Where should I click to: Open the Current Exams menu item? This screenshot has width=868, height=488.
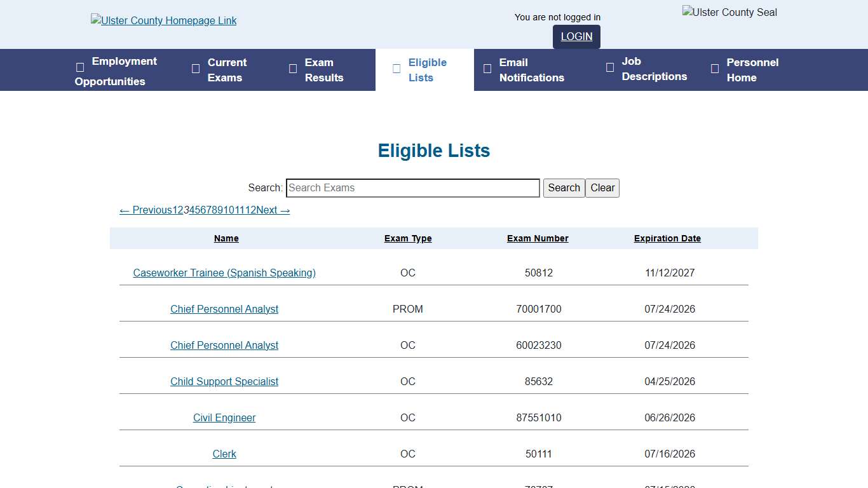point(226,70)
